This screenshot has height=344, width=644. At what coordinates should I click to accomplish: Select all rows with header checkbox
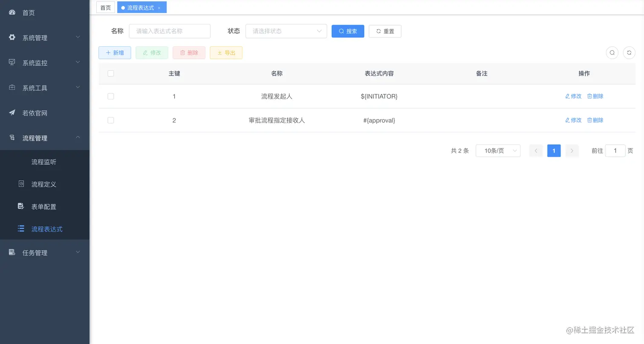point(111,73)
